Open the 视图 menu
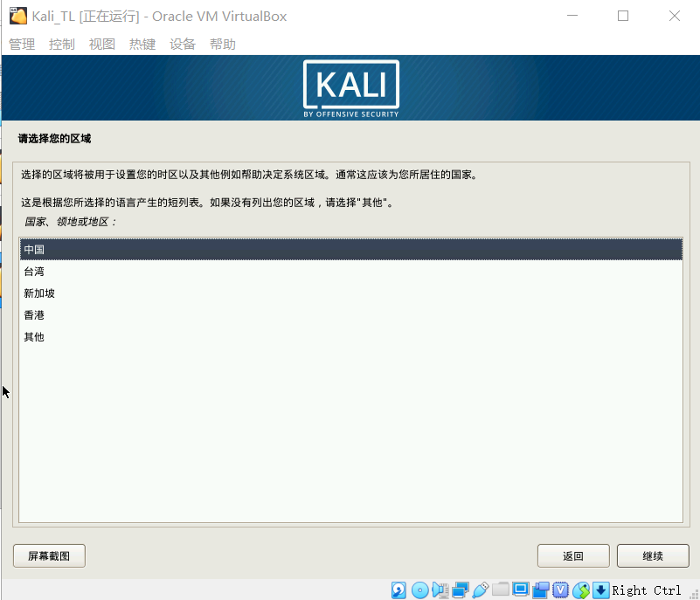This screenshot has height=600, width=700. pos(101,45)
